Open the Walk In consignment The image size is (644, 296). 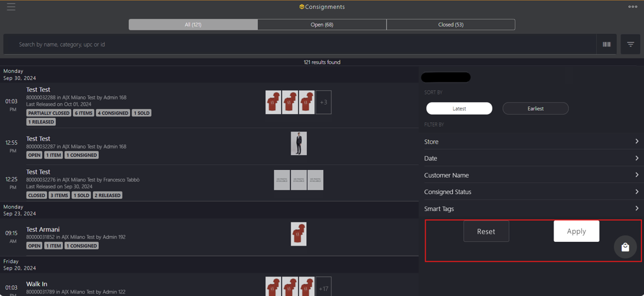tap(209, 285)
